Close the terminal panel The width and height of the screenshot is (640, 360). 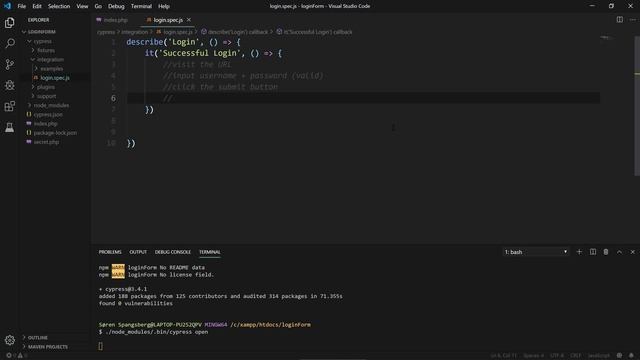tap(633, 252)
